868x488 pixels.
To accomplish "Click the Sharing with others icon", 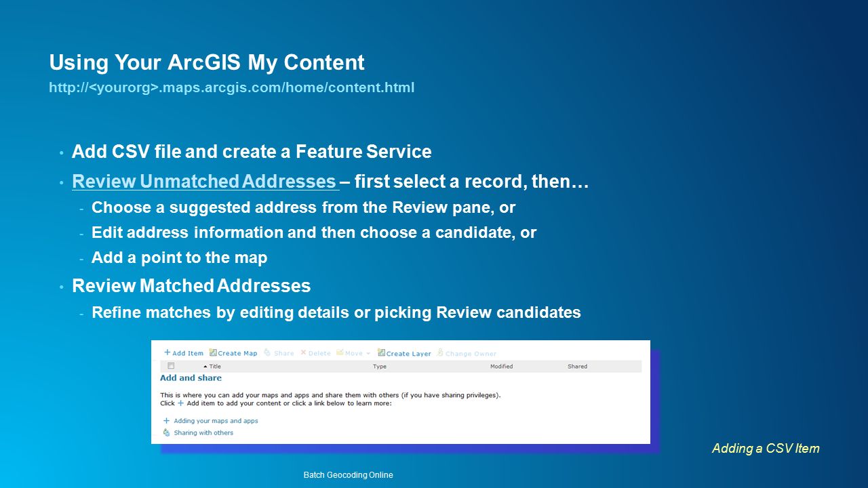I will tap(167, 432).
